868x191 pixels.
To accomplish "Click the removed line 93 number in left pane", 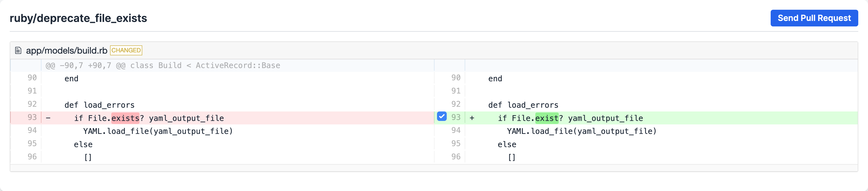I will 32,117.
